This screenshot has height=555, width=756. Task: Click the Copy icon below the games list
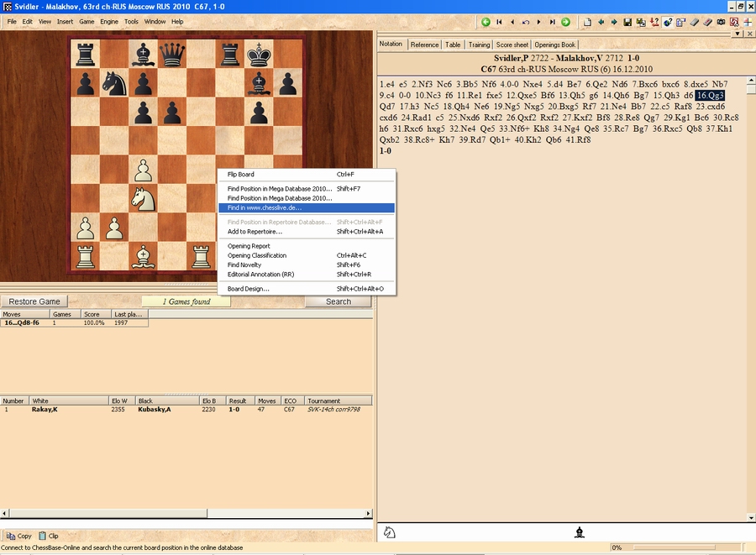tap(18, 536)
